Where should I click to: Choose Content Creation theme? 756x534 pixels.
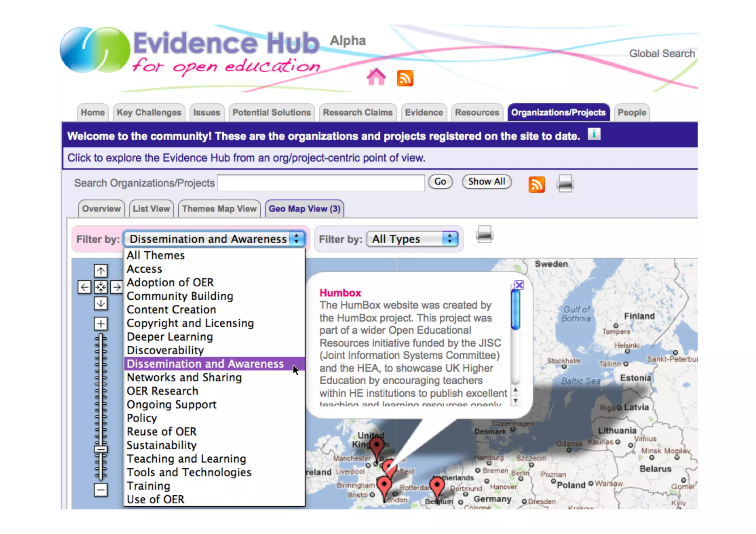tap(214, 309)
